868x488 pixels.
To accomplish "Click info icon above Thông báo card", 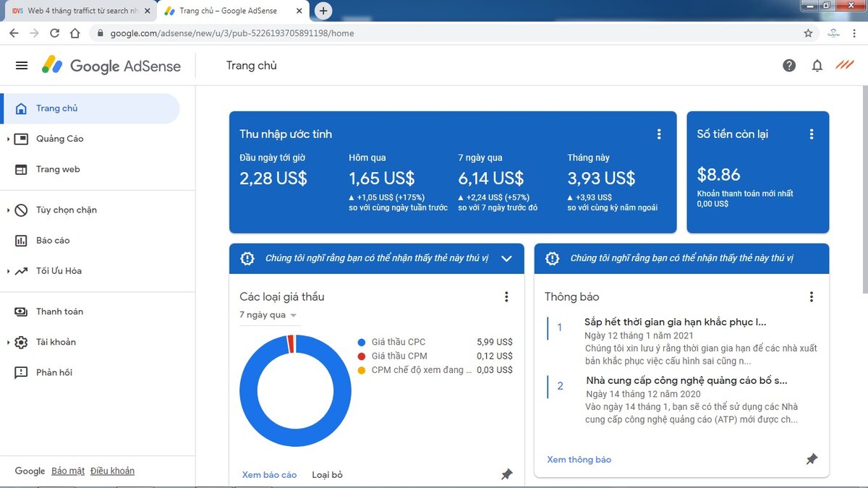I will (x=553, y=258).
